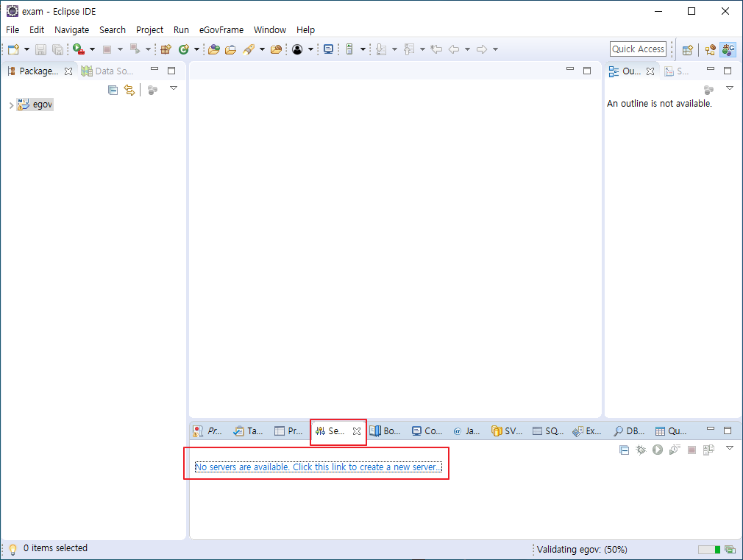743x560 pixels.
Task: Open the New Java Class dropdown arrow
Action: 196,49
